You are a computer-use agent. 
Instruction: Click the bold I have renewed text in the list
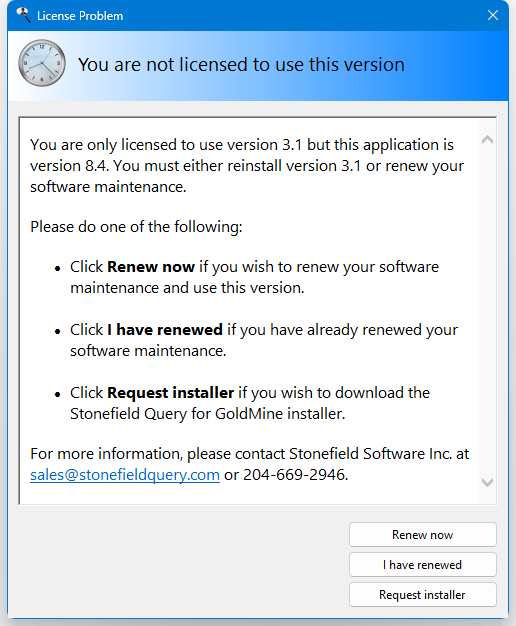165,330
